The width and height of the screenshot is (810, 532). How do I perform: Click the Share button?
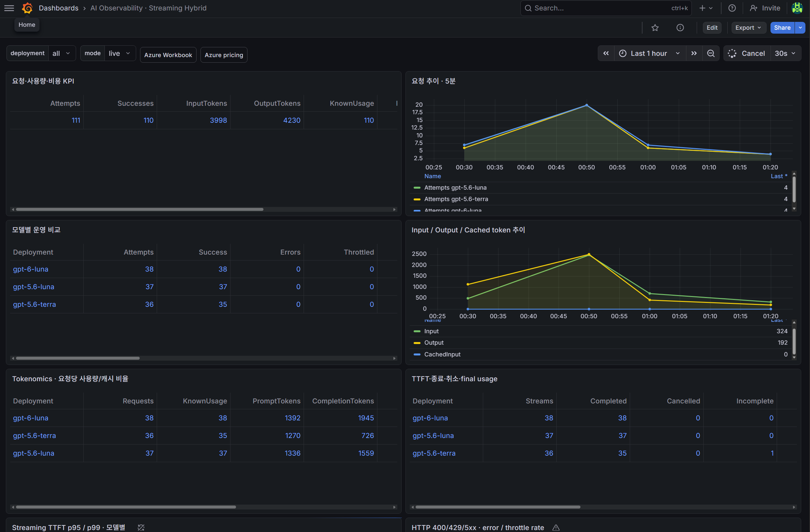pyautogui.click(x=782, y=28)
